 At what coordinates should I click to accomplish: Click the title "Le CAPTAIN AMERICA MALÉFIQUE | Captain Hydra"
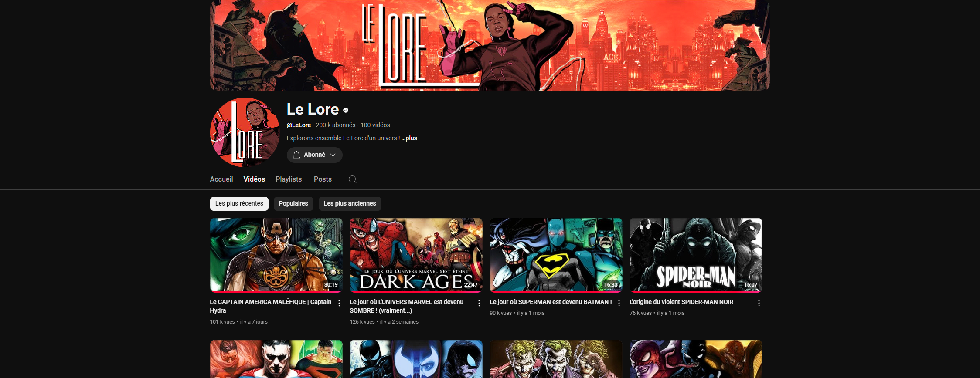[x=271, y=306]
